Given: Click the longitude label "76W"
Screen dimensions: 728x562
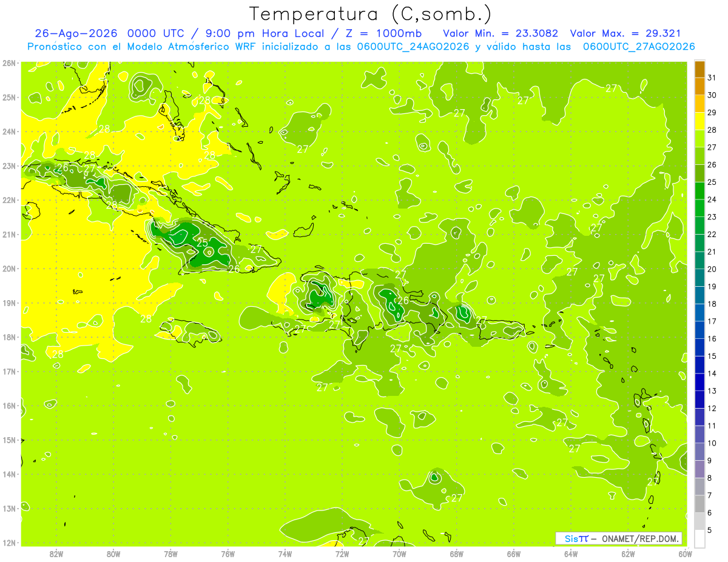Looking at the screenshot, I should pyautogui.click(x=227, y=554).
